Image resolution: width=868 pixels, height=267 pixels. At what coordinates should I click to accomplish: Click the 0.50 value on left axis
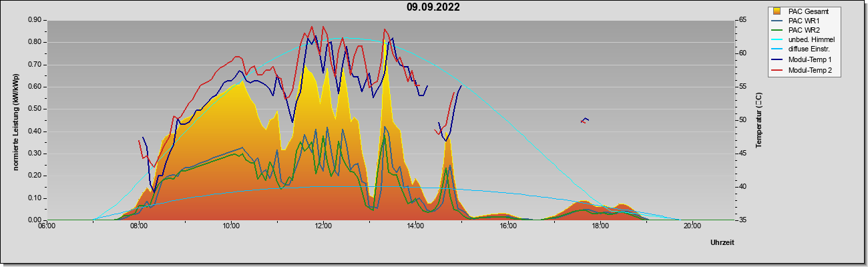coord(35,109)
